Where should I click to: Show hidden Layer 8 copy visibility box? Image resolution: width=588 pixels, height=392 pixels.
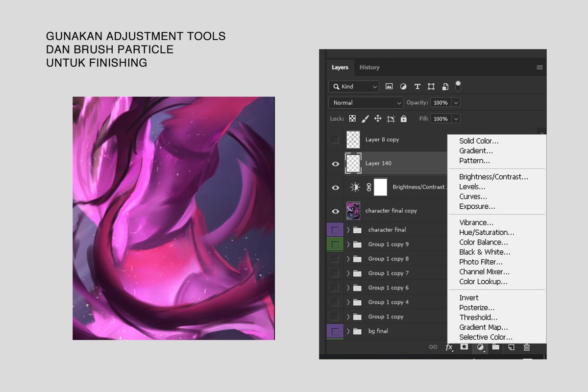point(335,140)
